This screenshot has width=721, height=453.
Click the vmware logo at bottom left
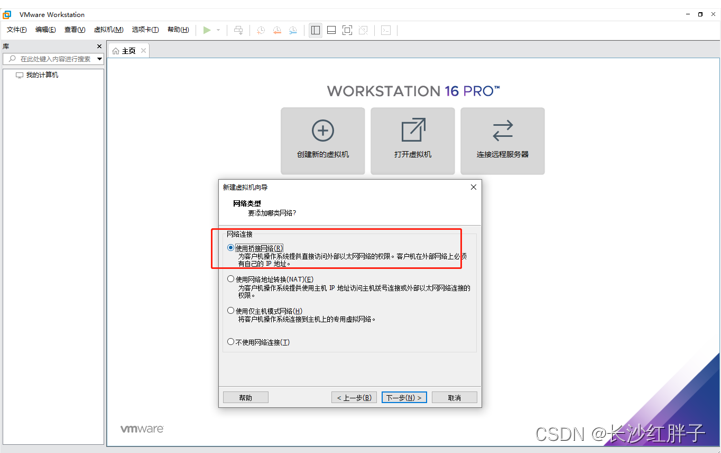click(142, 429)
